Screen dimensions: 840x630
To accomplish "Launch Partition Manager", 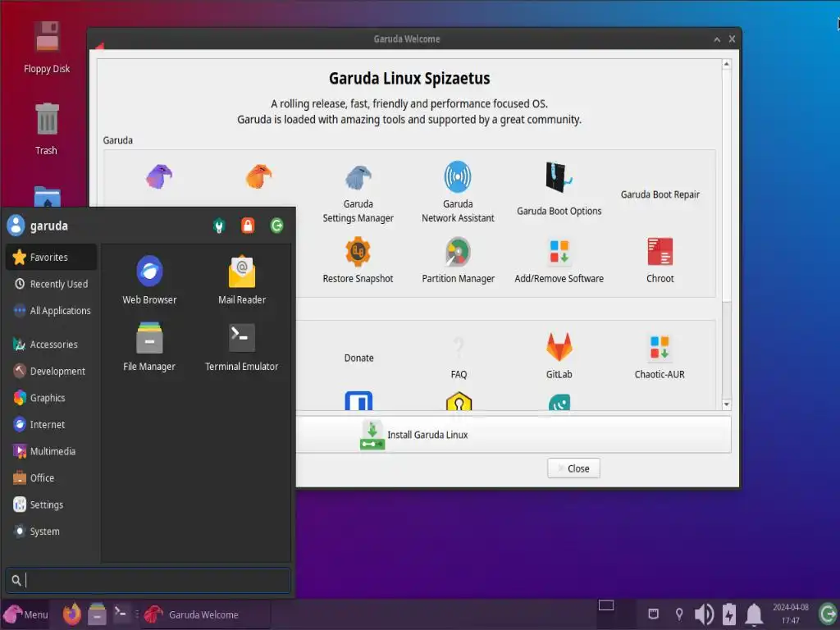I will pos(458,261).
